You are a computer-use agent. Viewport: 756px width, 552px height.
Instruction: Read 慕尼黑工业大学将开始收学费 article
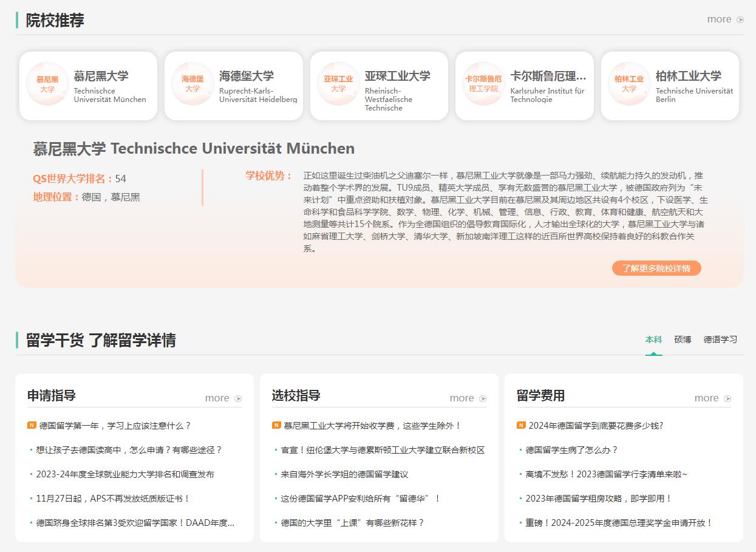coord(373,426)
